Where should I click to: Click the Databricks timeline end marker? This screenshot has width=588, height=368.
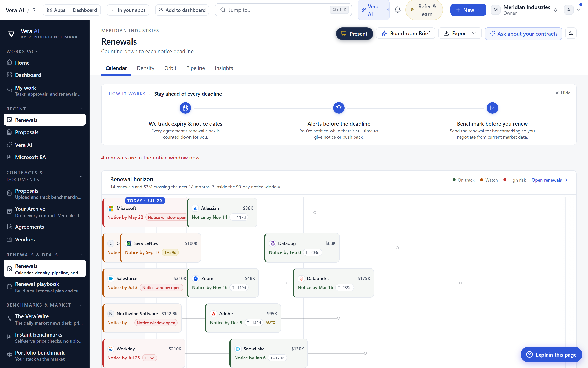pyautogui.click(x=460, y=283)
